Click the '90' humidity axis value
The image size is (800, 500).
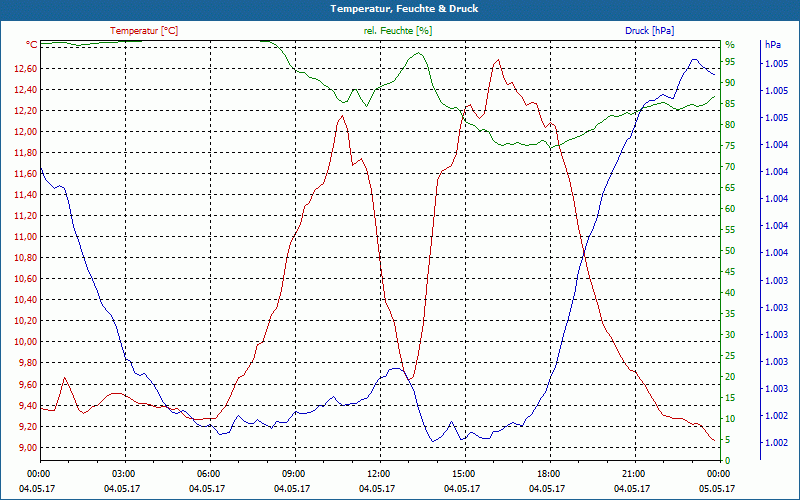tap(730, 83)
